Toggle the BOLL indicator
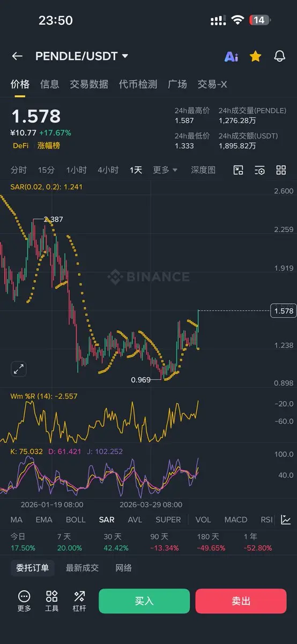The height and width of the screenshot is (644, 297). 76,519
